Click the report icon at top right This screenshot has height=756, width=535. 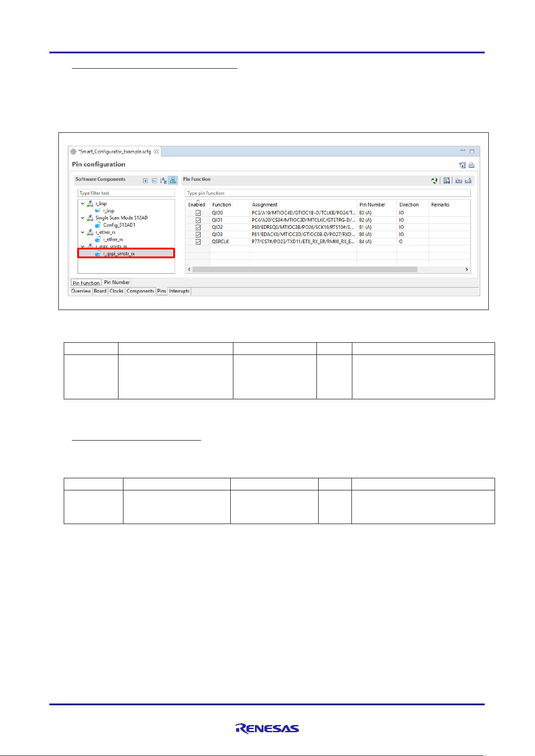tap(471, 165)
